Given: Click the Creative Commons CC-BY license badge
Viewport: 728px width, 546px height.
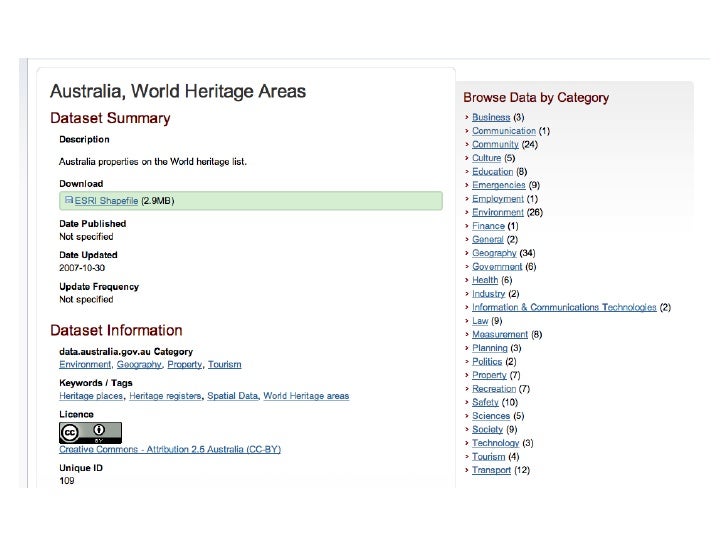Looking at the screenshot, I should click(x=90, y=432).
